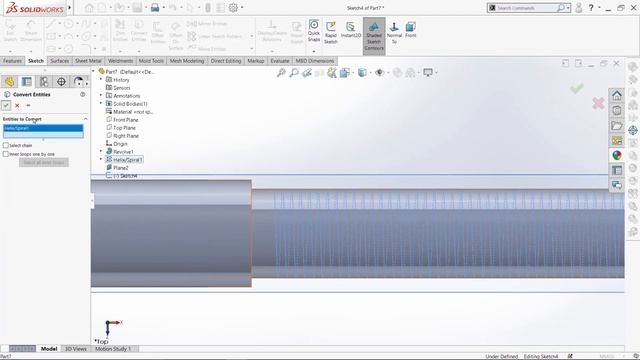Open View Palette icon in task pane
The height and width of the screenshot is (360, 640).
(617, 140)
